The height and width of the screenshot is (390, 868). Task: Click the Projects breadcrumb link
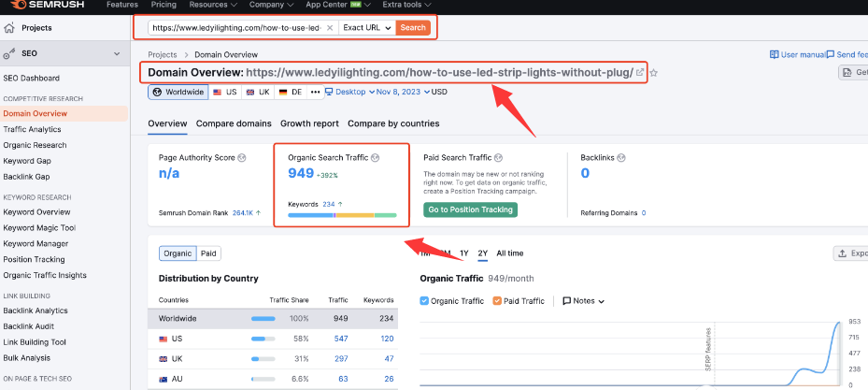(x=163, y=55)
